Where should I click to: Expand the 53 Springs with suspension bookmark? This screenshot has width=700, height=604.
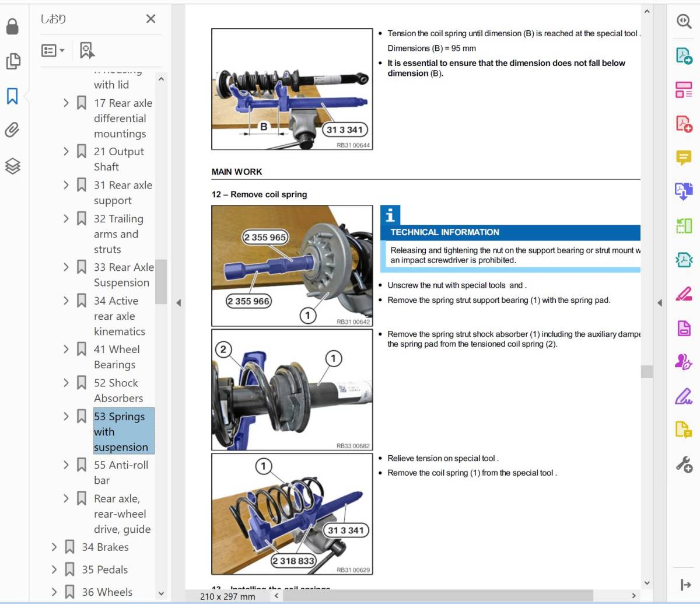pos(66,416)
